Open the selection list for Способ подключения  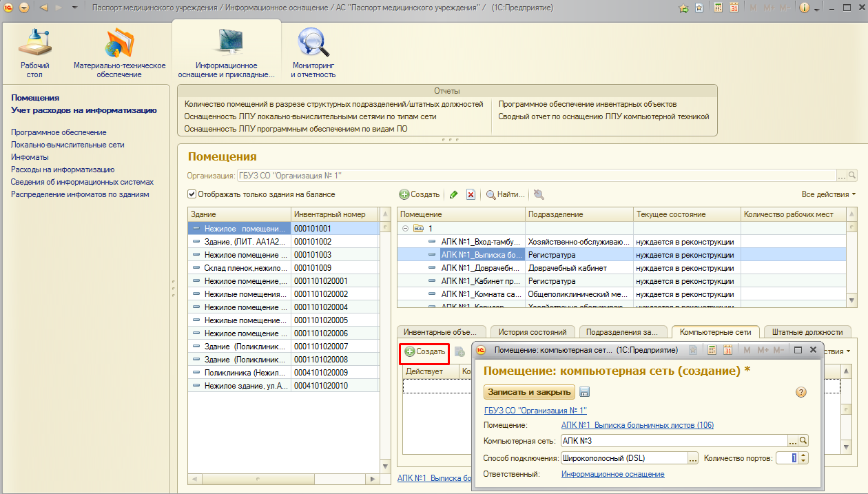[x=693, y=458]
